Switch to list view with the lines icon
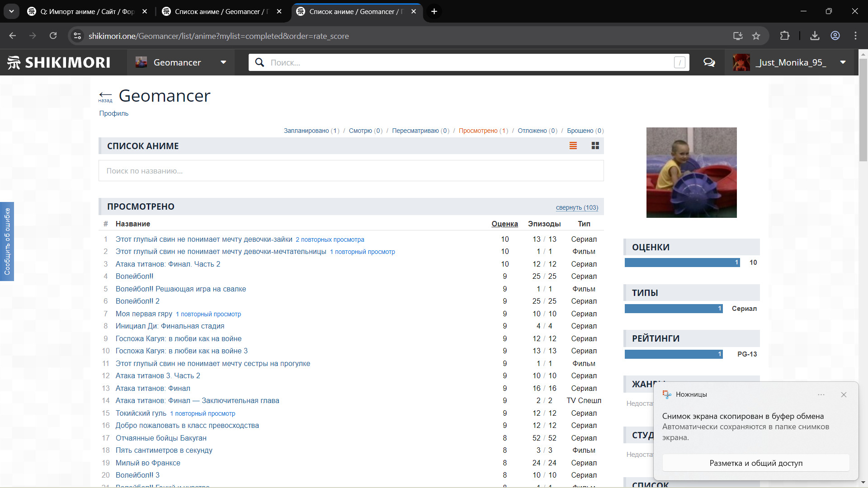 coord(573,145)
